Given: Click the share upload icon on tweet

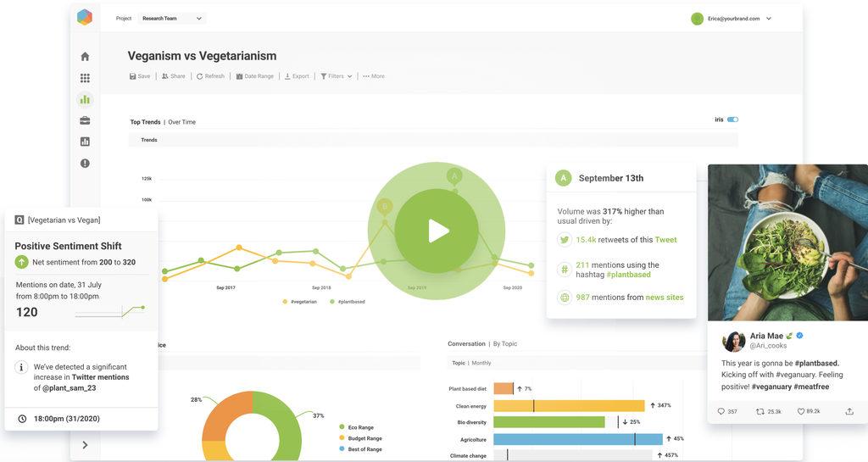Looking at the screenshot, I should (x=849, y=412).
